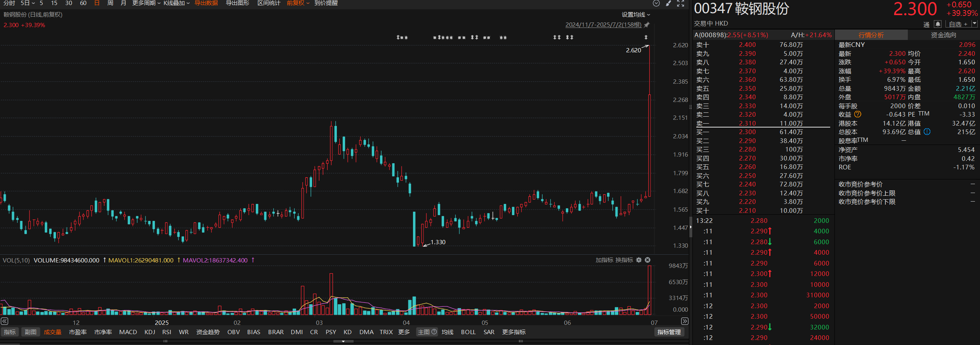The height and width of the screenshot is (345, 980).
Task: Switch to 周 weekly K-line
Action: pos(110,3)
